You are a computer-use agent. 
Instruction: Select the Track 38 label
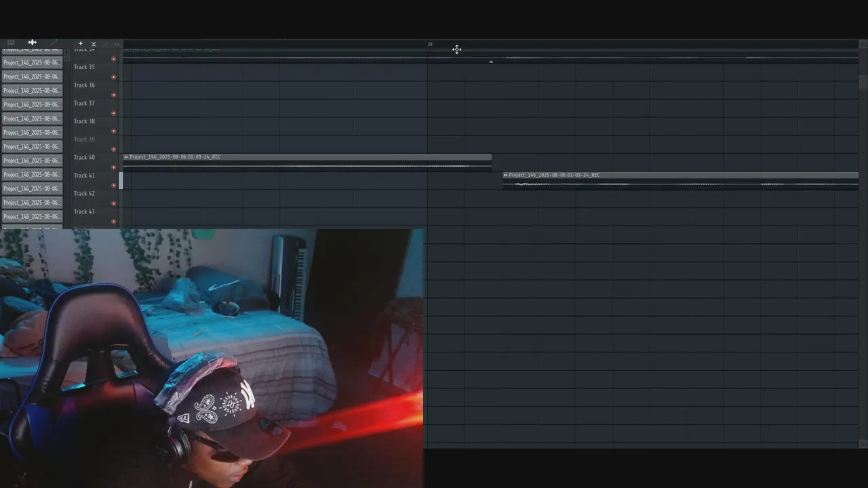pos(84,121)
